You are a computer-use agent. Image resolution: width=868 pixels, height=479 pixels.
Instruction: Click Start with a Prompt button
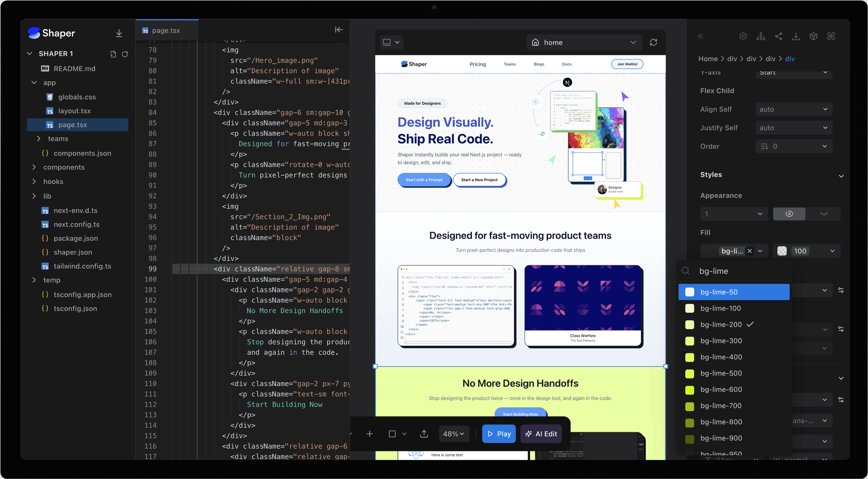point(424,180)
